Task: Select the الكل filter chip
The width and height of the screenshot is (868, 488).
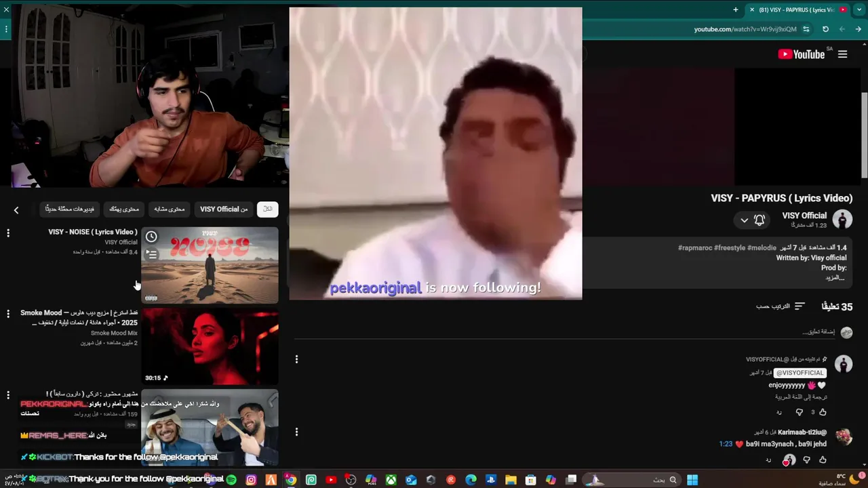Action: pyautogui.click(x=267, y=209)
